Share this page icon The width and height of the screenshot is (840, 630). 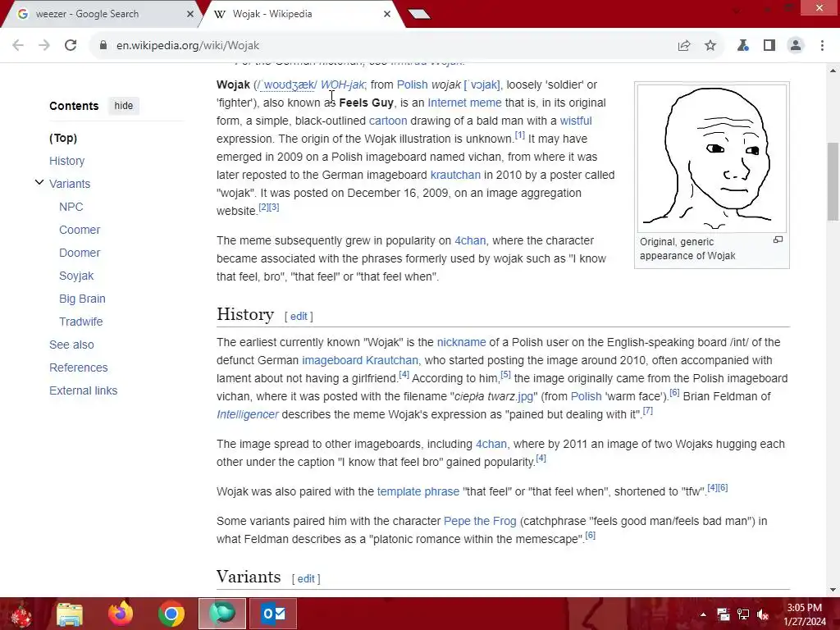tap(684, 46)
